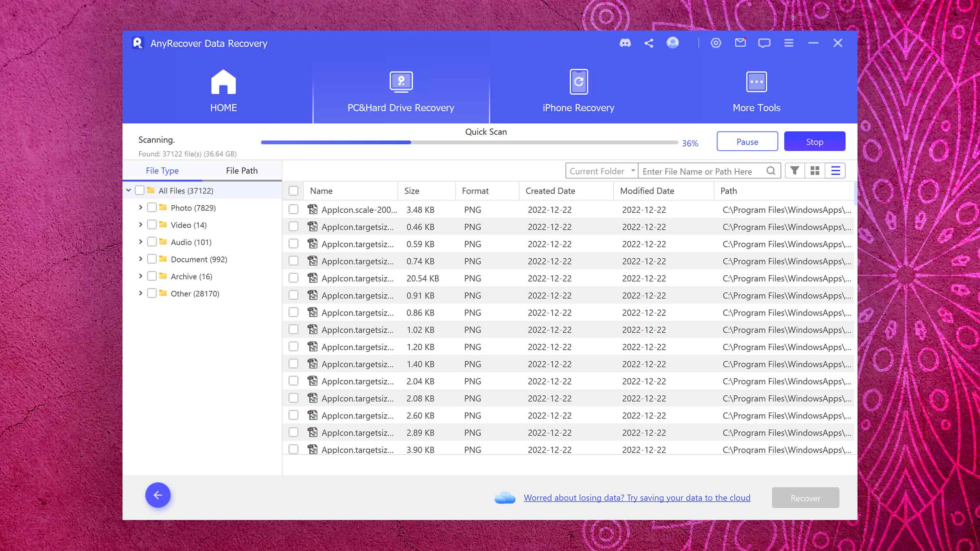Click the PC&Hard Drive Recovery icon
Viewport: 980px width, 551px height.
401,82
